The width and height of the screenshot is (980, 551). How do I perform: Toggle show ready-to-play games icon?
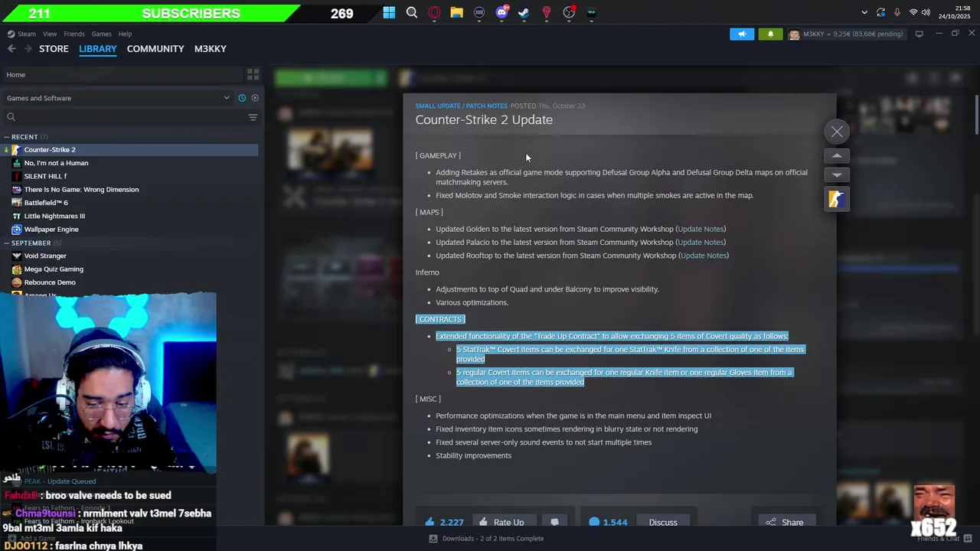tap(255, 98)
